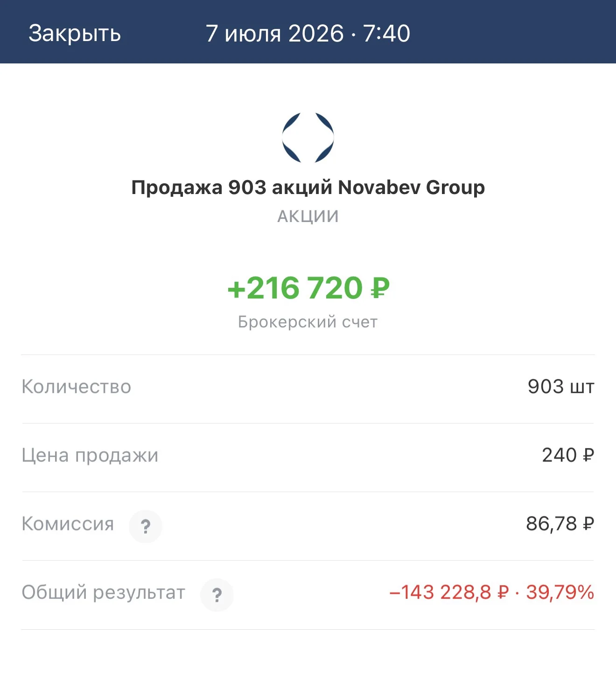Viewport: 616px width, 674px height.
Task: Tap the title Продажа 903 акций Novabev Group
Action: pos(308,188)
